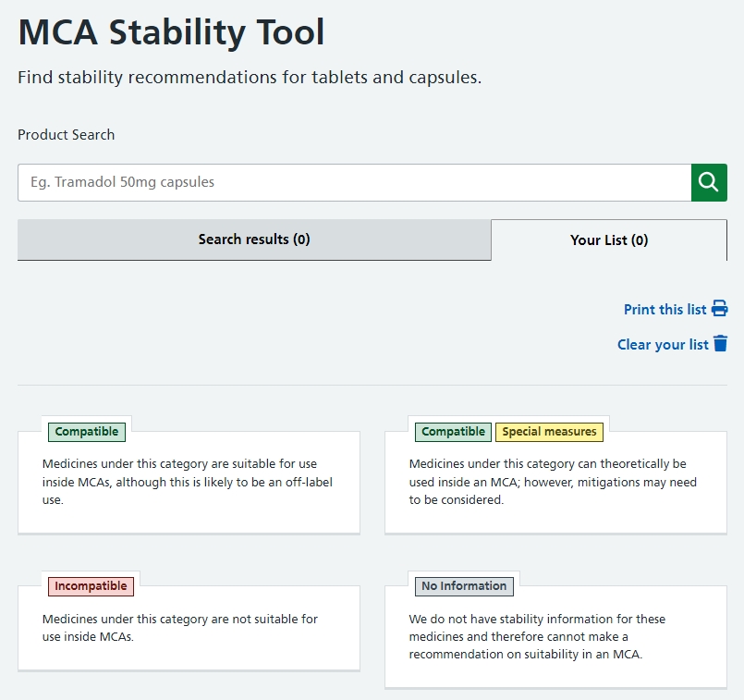Click the 'mitigations may need to be considered' description
Viewport: 744px width, 700px height.
(x=553, y=482)
